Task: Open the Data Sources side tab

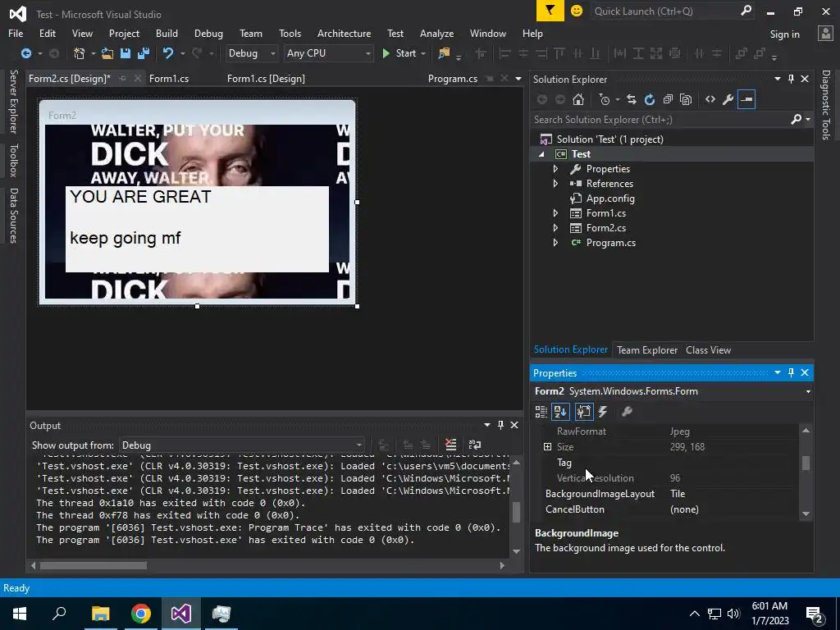Action: tap(13, 216)
